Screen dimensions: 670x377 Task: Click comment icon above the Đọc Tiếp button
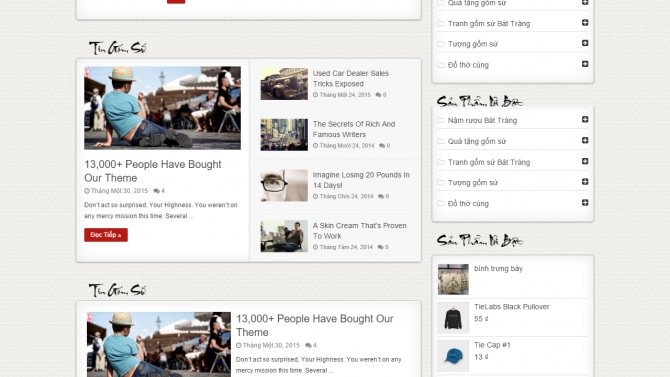click(x=156, y=191)
